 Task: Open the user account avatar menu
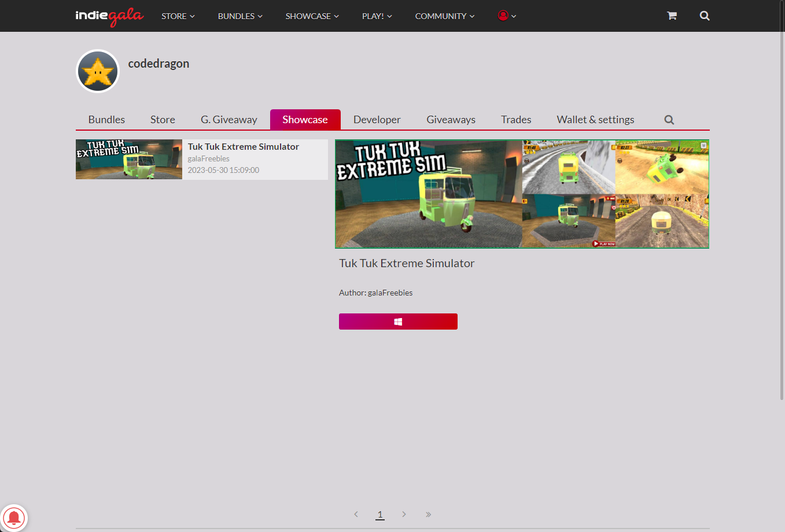[x=507, y=16]
